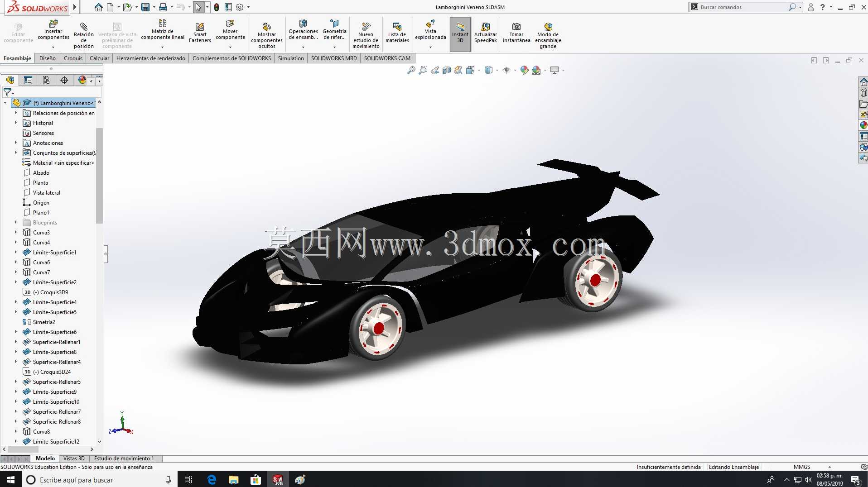
Task: Click Previous view icon
Action: click(435, 70)
